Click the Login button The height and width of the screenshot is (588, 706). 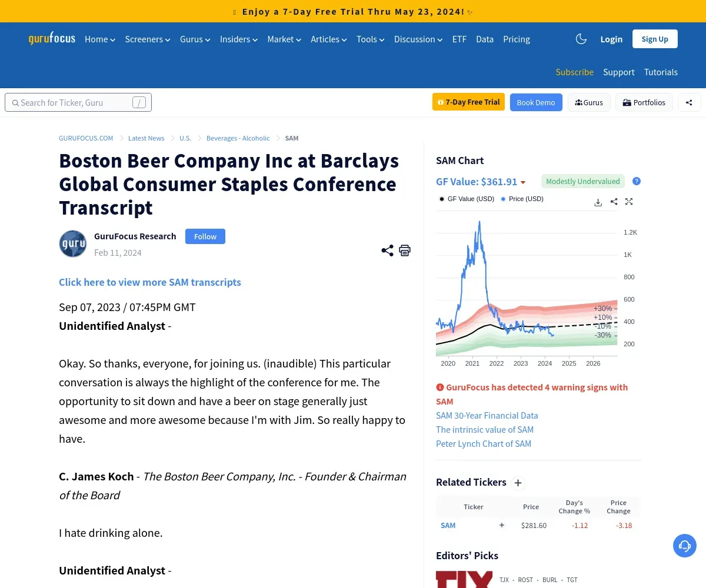point(611,39)
